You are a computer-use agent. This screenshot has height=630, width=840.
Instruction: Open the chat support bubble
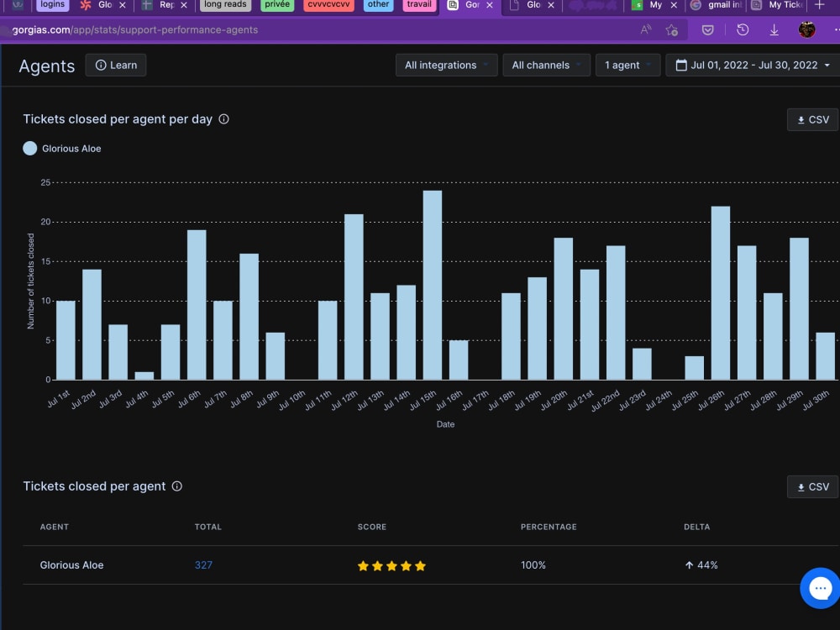tap(820, 588)
